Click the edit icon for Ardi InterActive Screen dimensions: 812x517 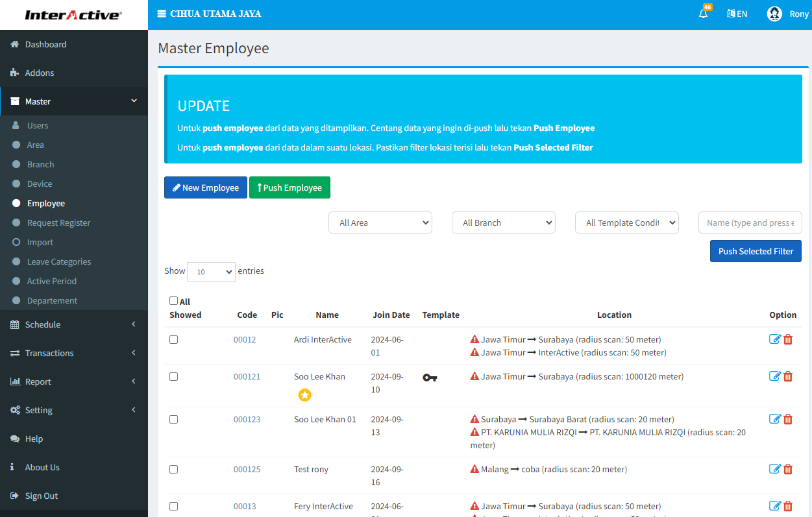(x=774, y=339)
